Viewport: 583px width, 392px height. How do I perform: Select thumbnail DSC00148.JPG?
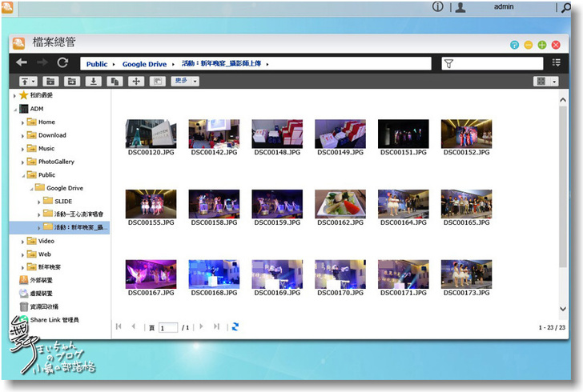click(277, 134)
